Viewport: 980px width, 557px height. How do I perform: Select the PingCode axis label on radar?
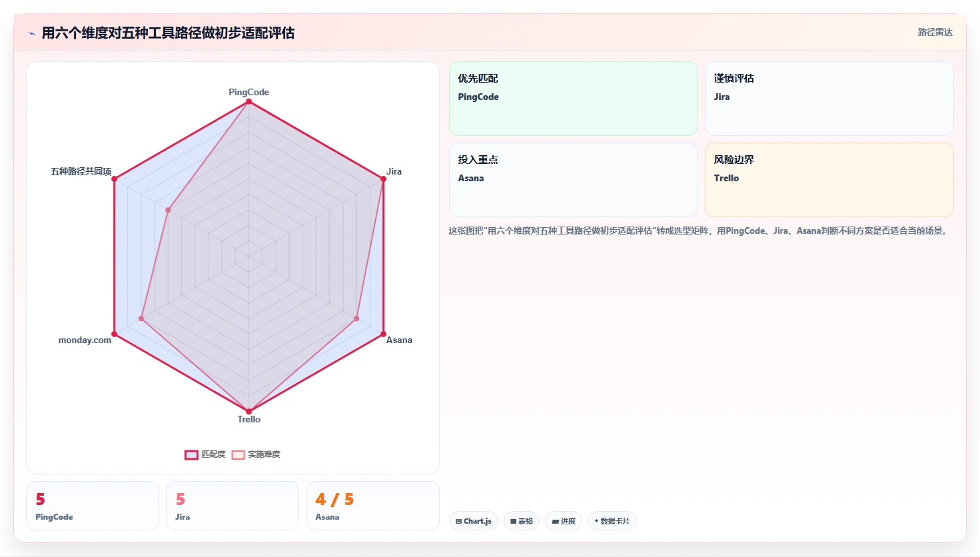(248, 92)
